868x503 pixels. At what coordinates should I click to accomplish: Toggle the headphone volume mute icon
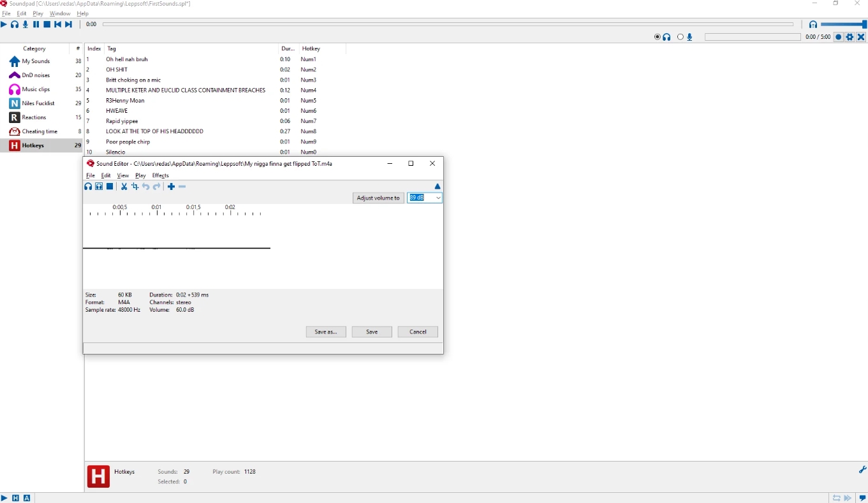click(x=813, y=24)
